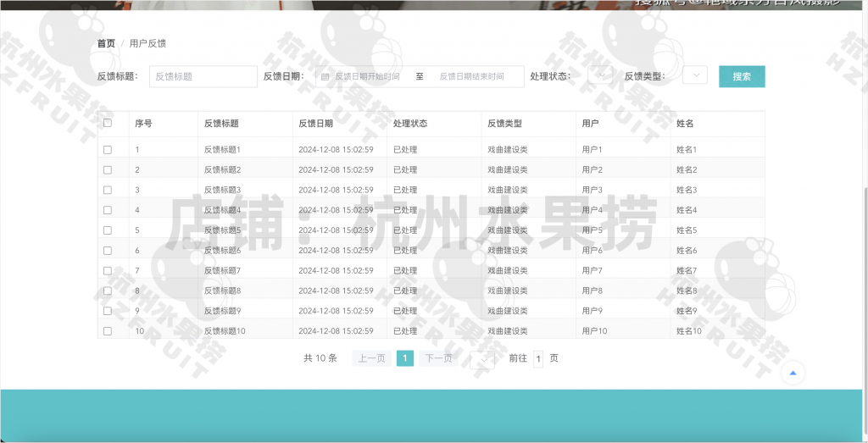The width and height of the screenshot is (868, 443).
Task: Click the cell 用户3
Action: click(593, 190)
